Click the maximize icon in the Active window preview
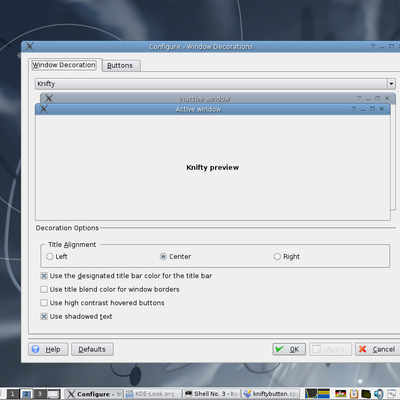The image size is (400, 400). coord(372,109)
